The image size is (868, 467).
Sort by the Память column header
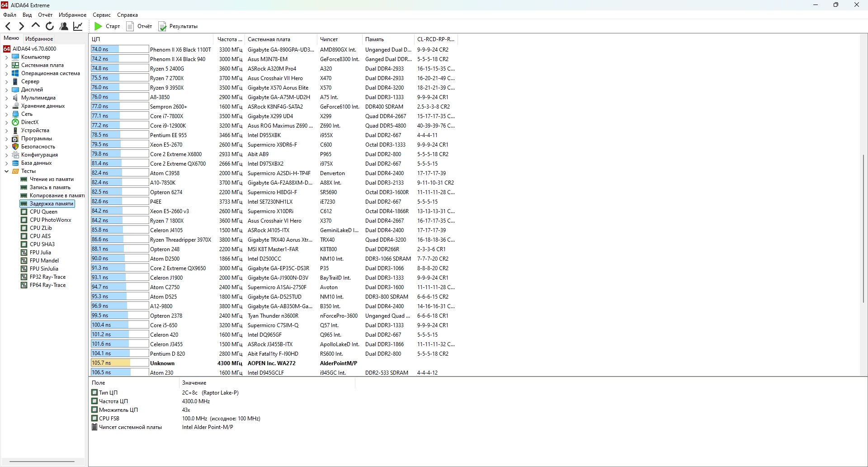[x=388, y=39]
